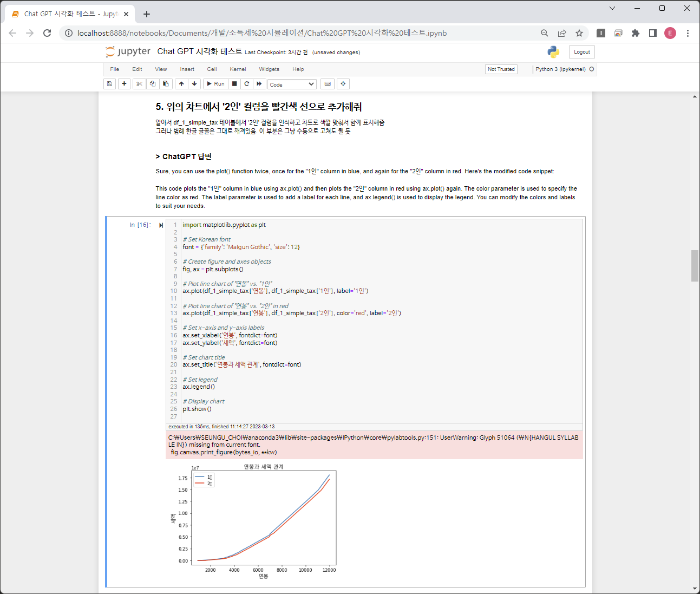This screenshot has height=594, width=700.
Task: Open the Insert menu
Action: [x=187, y=69]
